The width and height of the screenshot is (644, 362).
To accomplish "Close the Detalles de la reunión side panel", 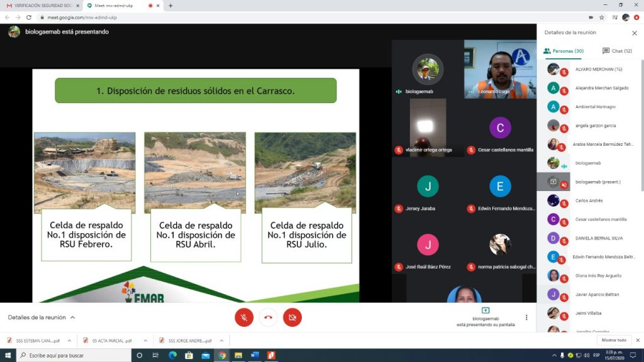I will point(635,33).
